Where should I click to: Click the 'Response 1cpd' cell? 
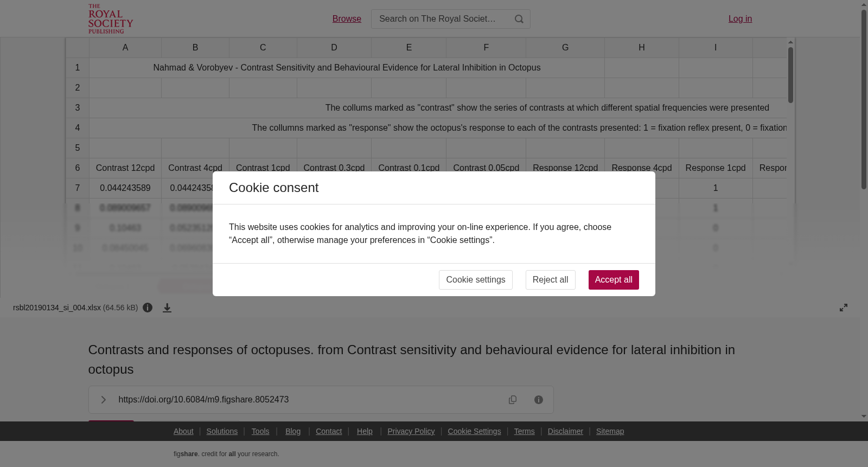tap(716, 168)
